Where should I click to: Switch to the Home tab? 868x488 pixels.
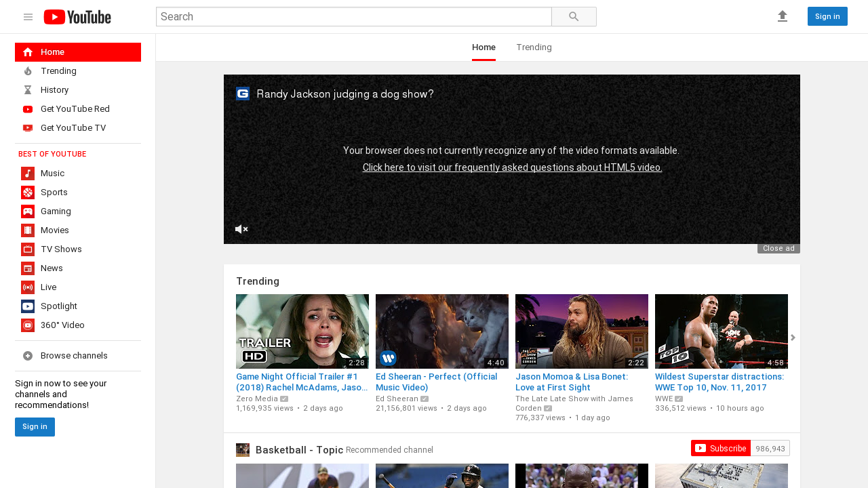484,47
